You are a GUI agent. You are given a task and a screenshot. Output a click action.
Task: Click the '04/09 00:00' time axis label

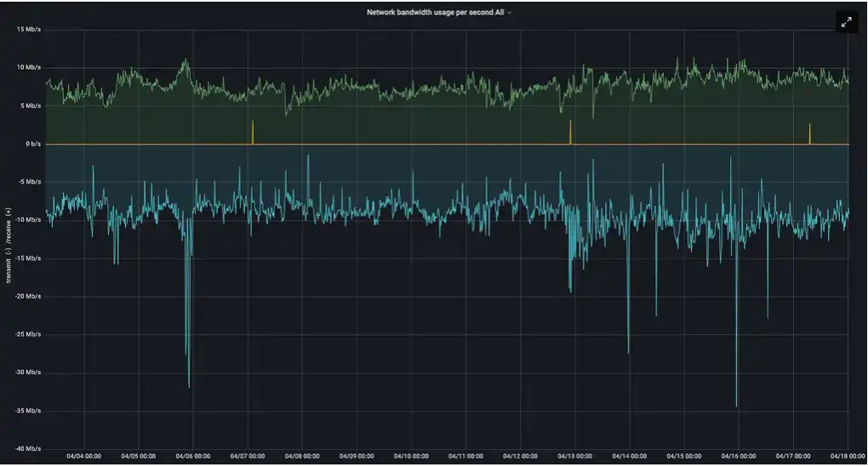[357, 457]
